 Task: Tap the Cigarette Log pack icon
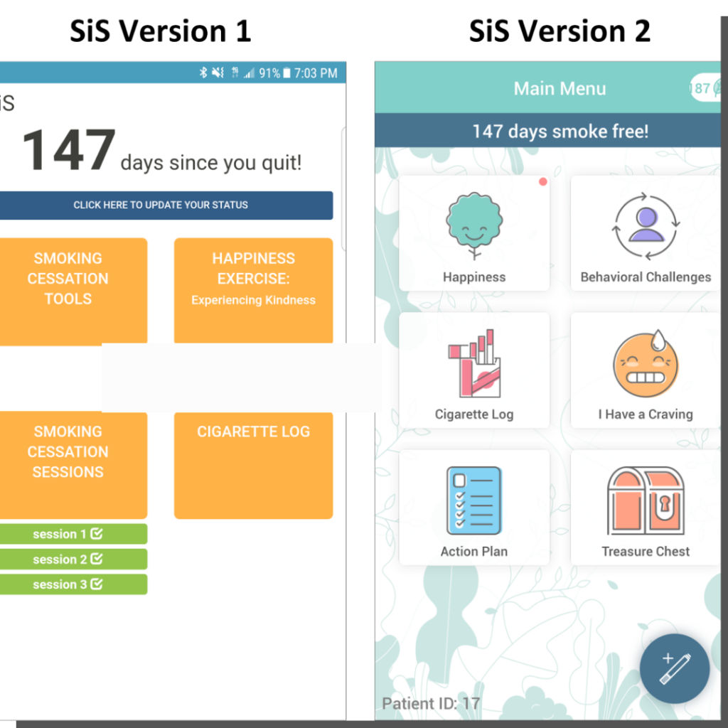click(x=474, y=363)
